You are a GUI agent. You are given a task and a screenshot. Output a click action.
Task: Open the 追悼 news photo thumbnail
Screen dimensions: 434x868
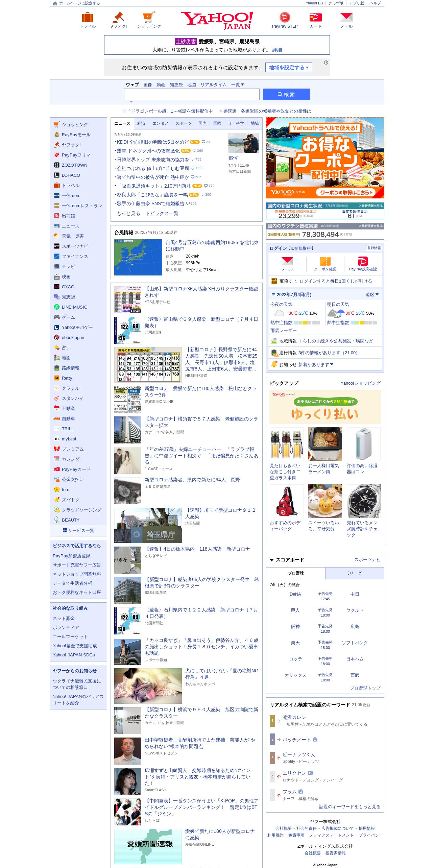tap(243, 143)
